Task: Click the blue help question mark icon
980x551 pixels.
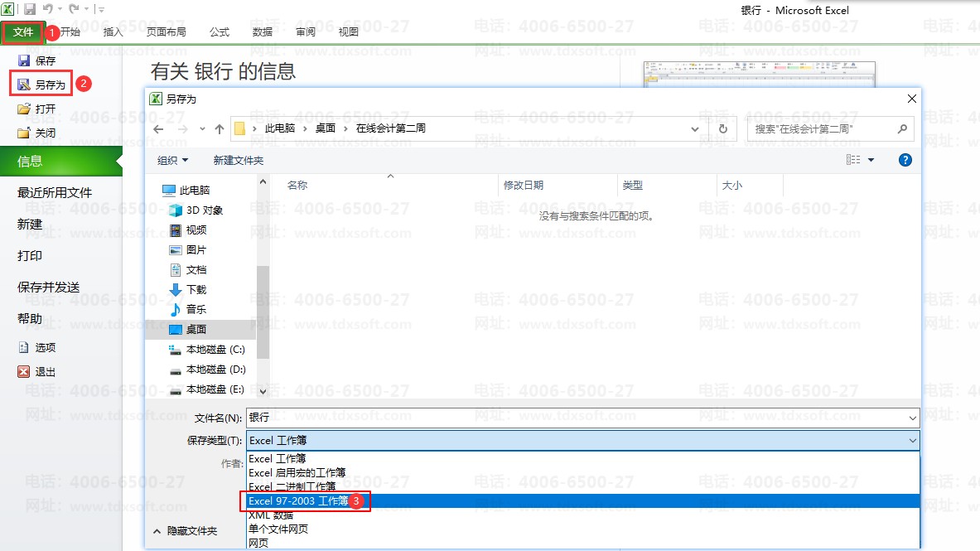Action: (x=905, y=160)
